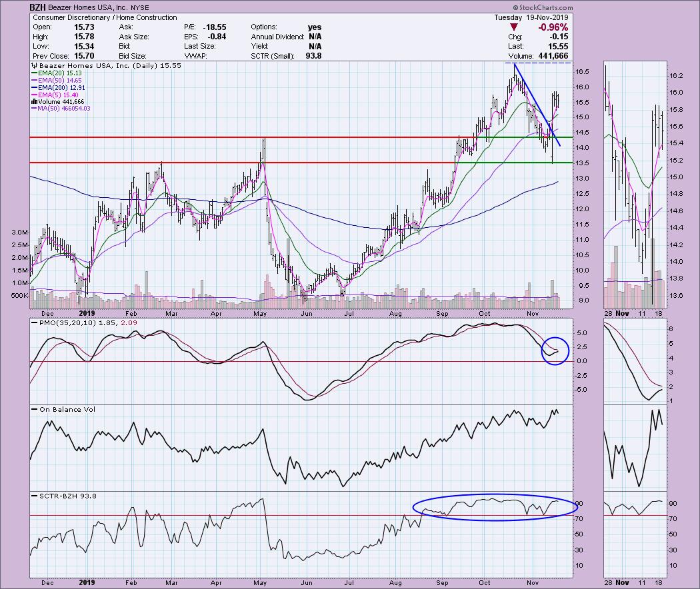The width and height of the screenshot is (700, 589).
Task: Click the date Tuesday 19-Nov-2019
Action: 531,17
